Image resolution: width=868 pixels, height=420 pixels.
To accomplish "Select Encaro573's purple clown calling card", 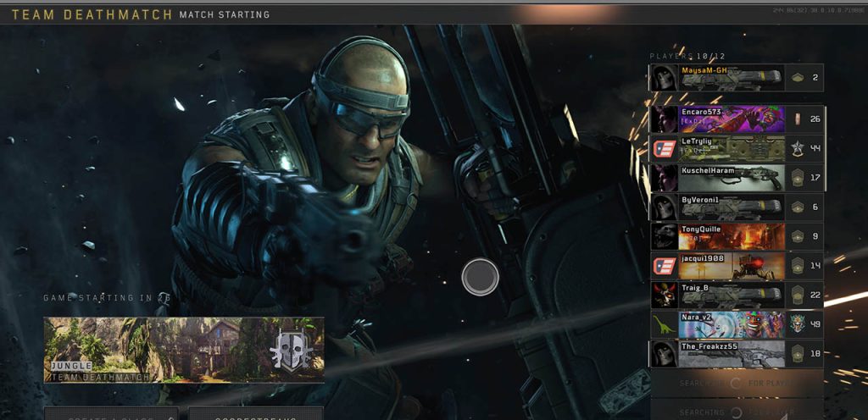I will (x=732, y=119).
